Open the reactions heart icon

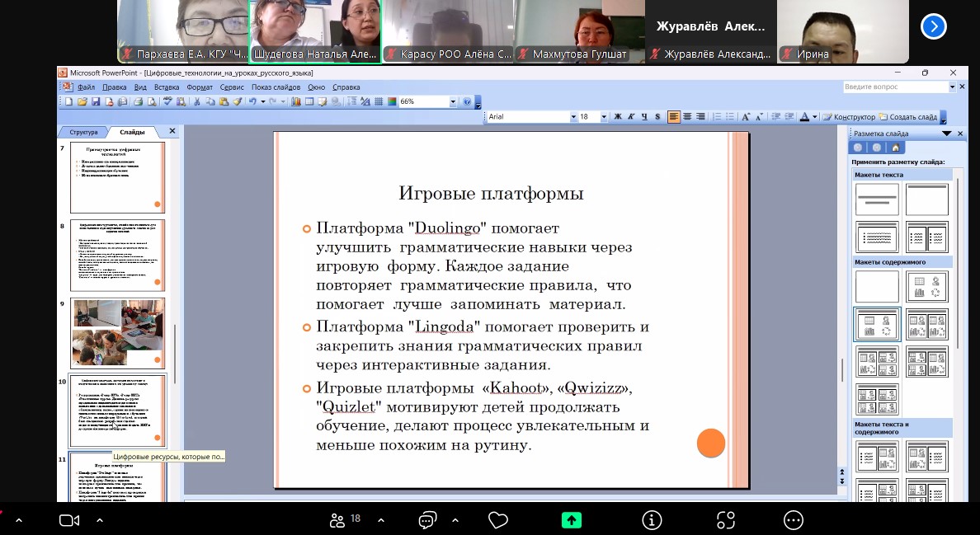pyautogui.click(x=497, y=520)
